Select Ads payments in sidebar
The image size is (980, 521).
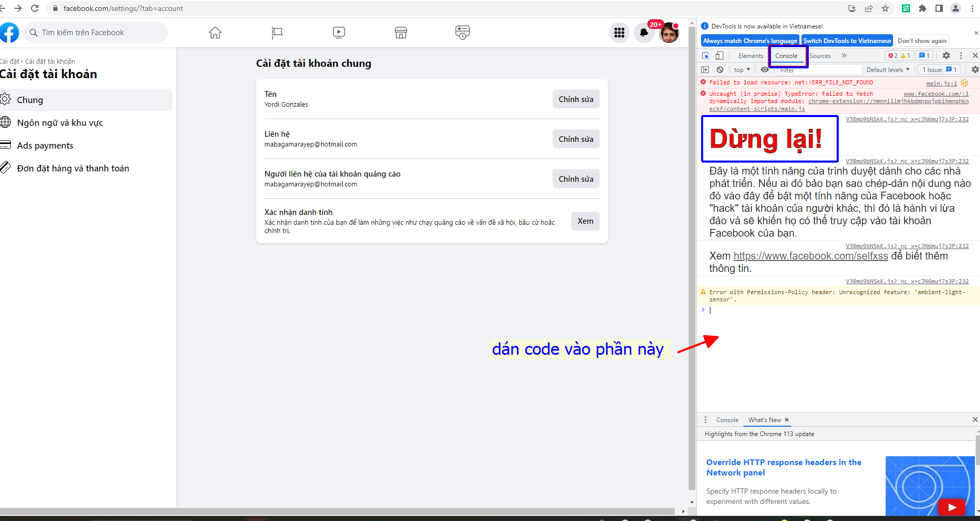(86, 146)
